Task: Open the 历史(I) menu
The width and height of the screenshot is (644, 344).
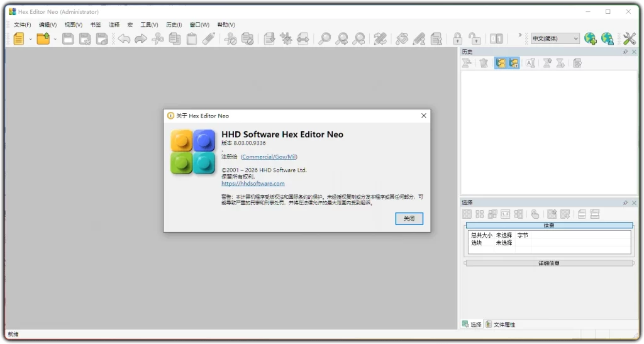Action: point(174,25)
